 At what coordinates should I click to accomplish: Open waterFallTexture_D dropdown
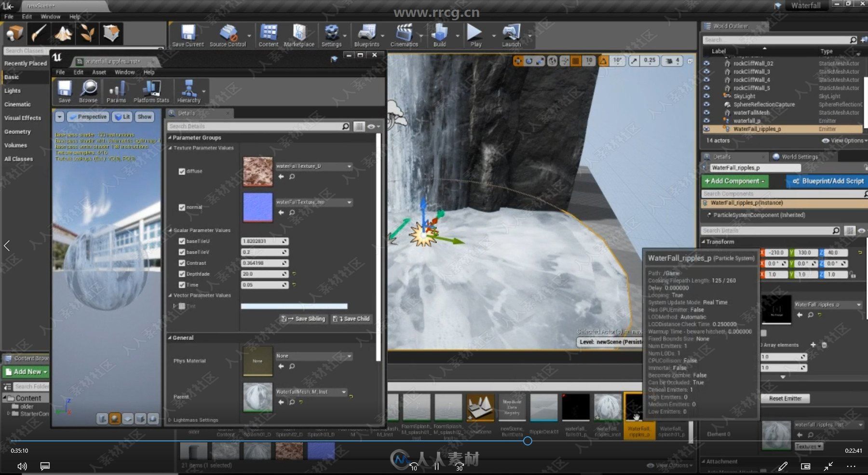[x=313, y=166]
